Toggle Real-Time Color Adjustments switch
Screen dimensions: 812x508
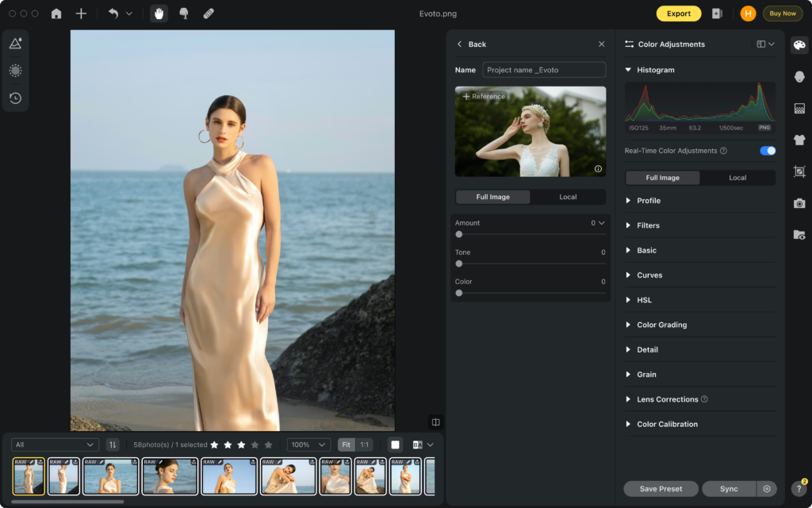(x=767, y=151)
